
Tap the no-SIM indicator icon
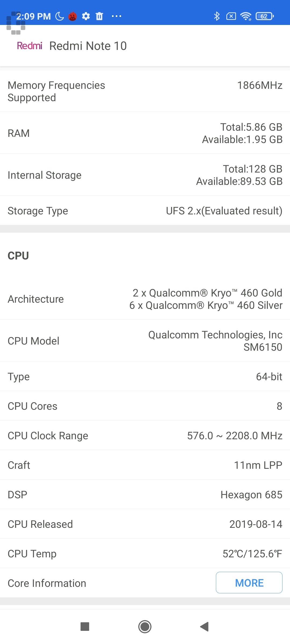coord(231,16)
